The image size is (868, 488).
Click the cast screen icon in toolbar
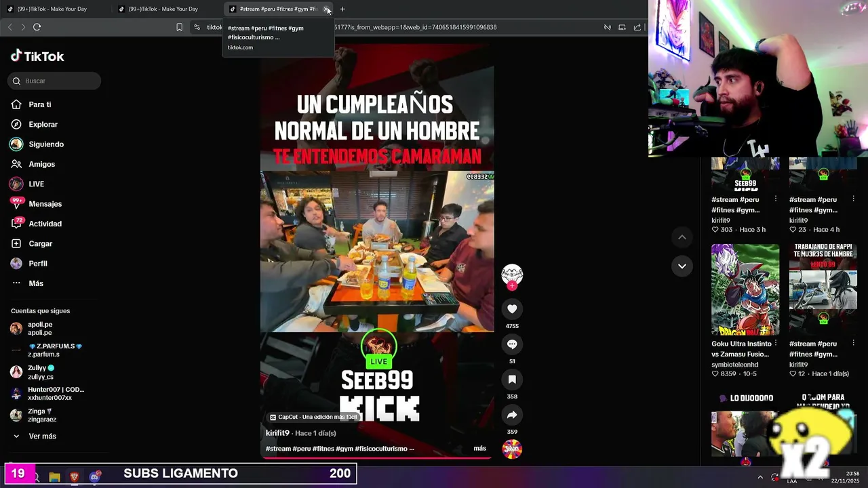tap(622, 27)
